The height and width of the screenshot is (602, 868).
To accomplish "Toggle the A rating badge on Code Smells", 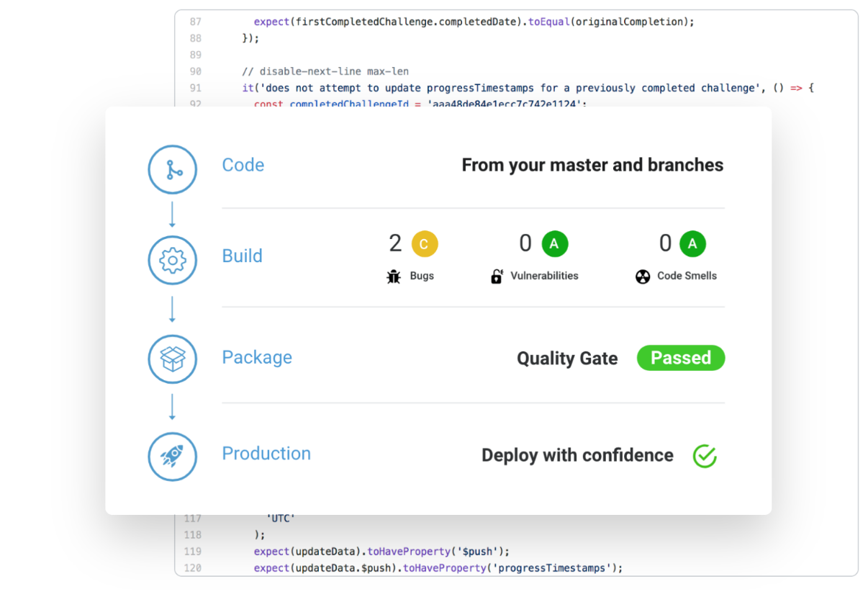I will pos(692,243).
